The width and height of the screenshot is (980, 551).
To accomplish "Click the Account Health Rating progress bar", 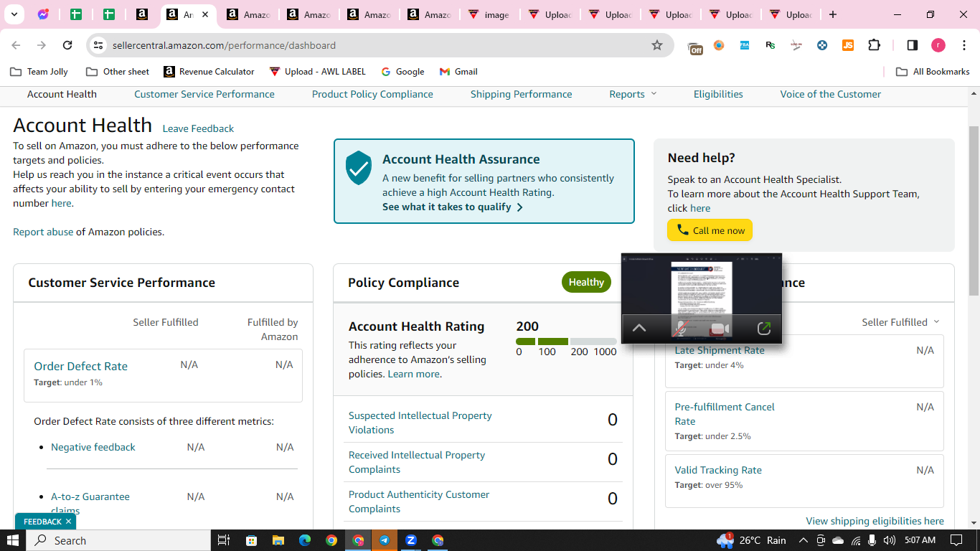I will [x=566, y=342].
